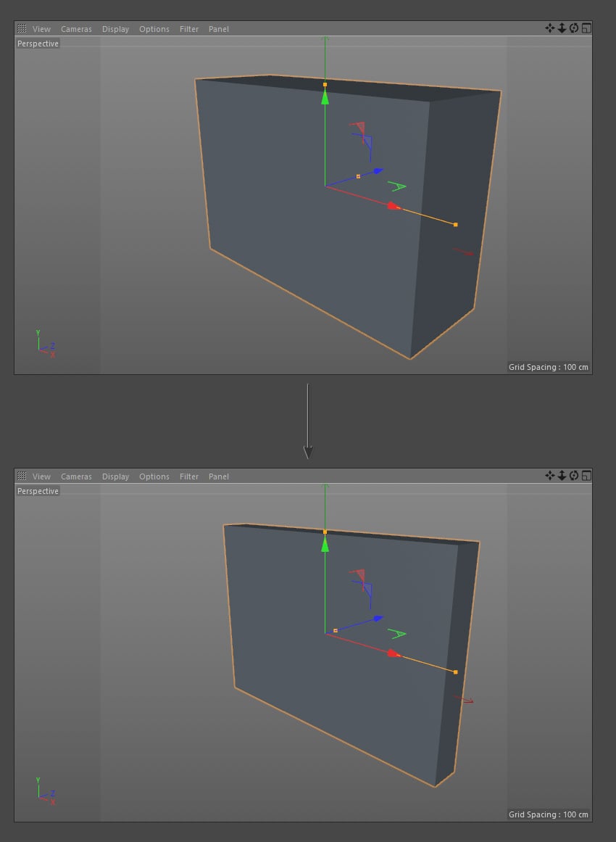Click the Perspective viewport label
This screenshot has height=842, width=616.
(x=38, y=44)
